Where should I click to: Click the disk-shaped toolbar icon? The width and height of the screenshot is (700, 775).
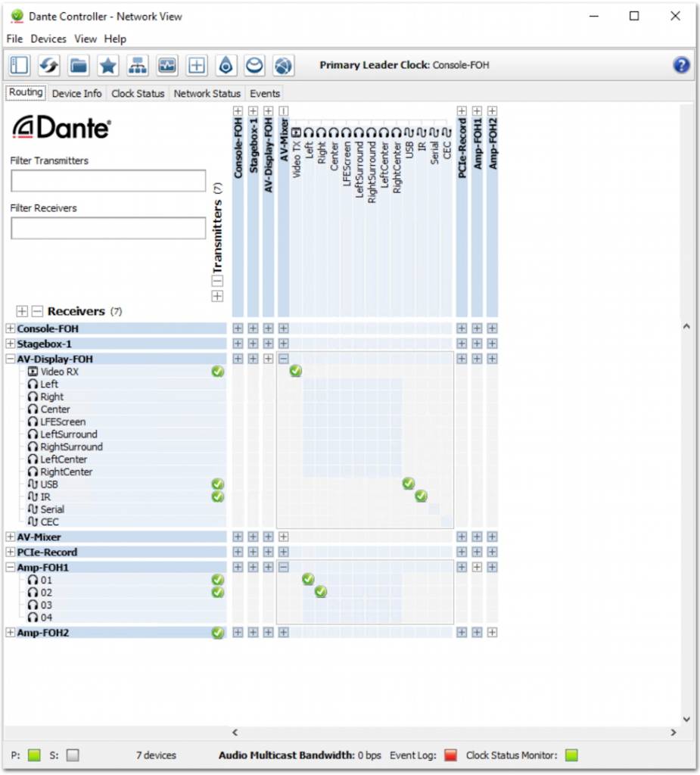pyautogui.click(x=254, y=65)
